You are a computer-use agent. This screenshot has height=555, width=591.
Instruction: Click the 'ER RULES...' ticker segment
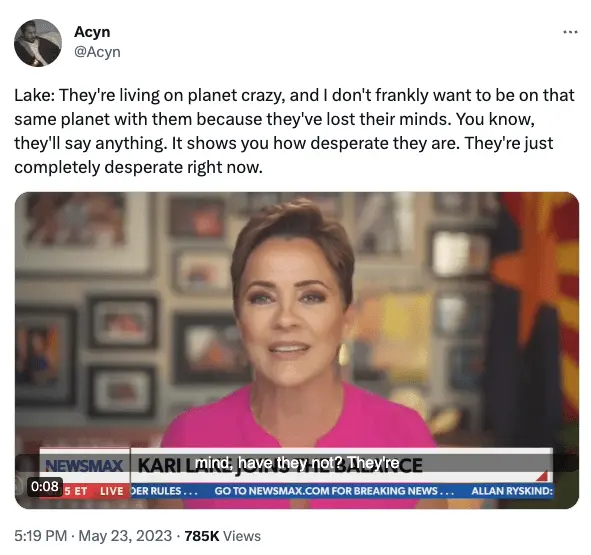[164, 491]
